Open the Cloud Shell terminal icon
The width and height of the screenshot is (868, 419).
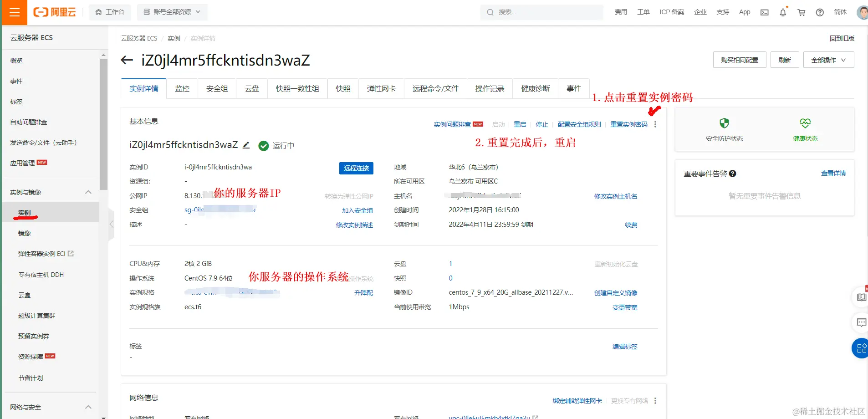(x=765, y=12)
